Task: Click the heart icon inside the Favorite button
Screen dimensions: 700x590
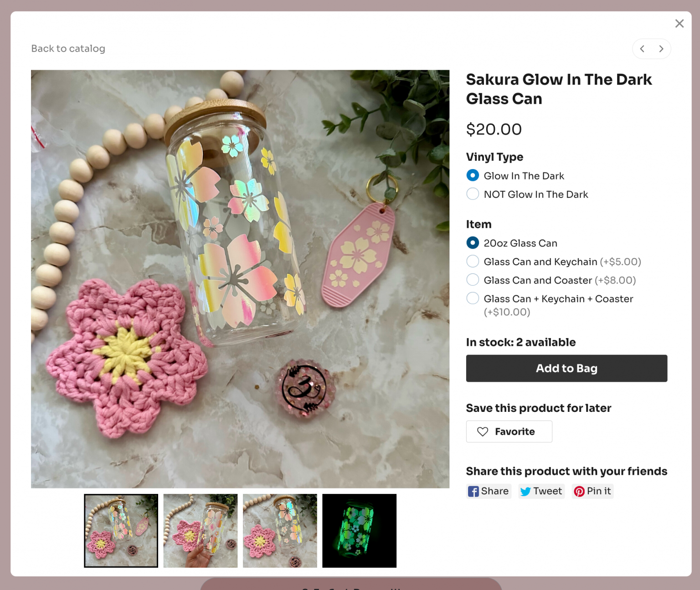Action: pos(482,431)
